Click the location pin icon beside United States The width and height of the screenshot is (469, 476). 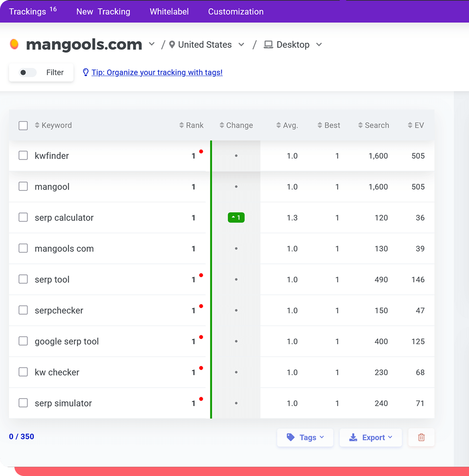(x=172, y=44)
